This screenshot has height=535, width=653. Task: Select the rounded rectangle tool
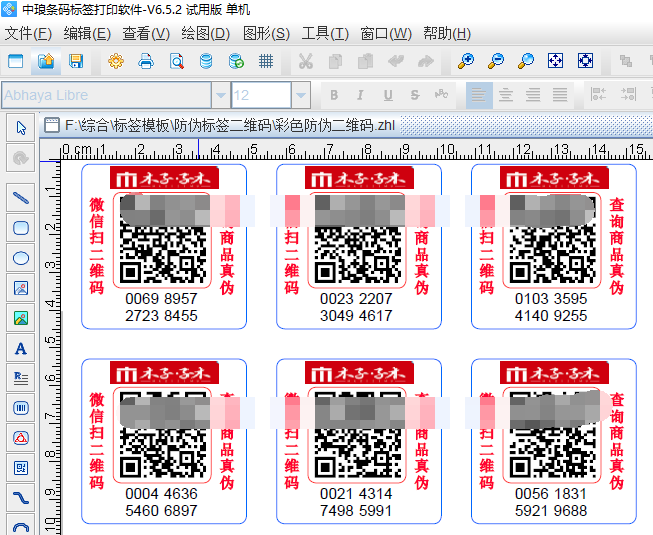[21, 228]
